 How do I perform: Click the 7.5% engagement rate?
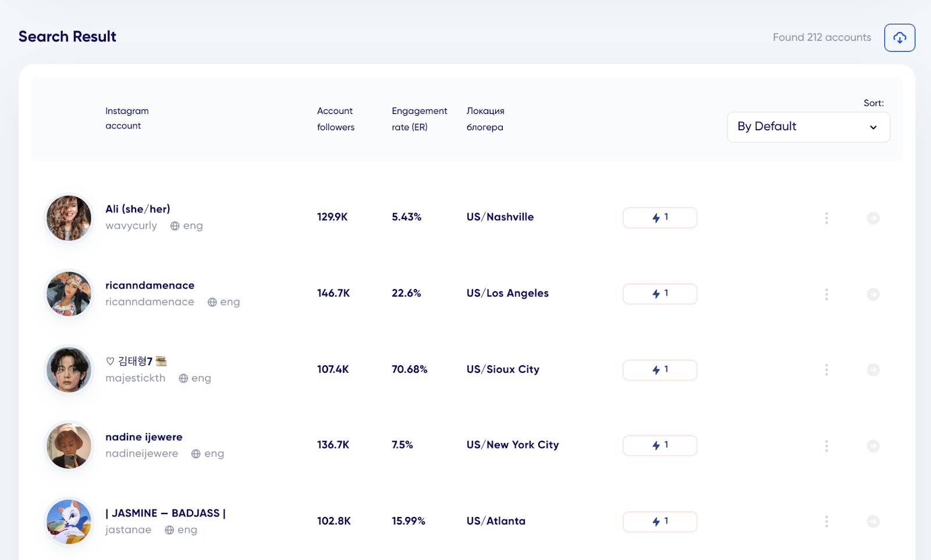(403, 445)
